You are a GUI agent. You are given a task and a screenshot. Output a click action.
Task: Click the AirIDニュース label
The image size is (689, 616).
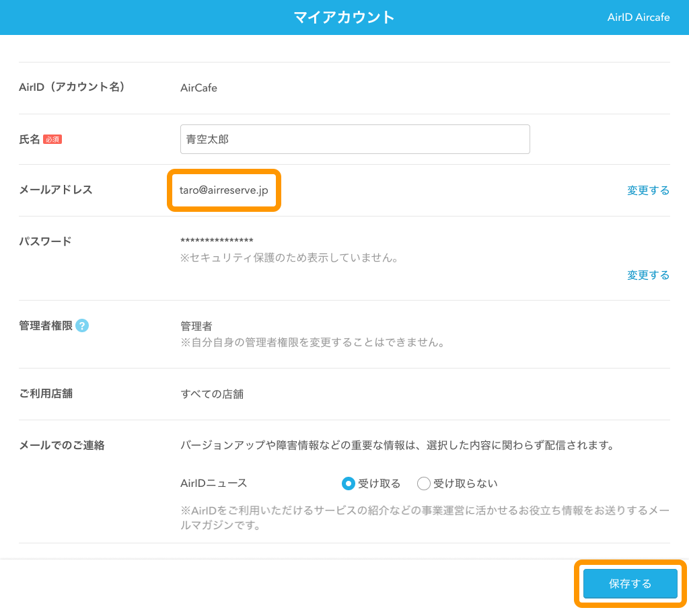pos(214,484)
